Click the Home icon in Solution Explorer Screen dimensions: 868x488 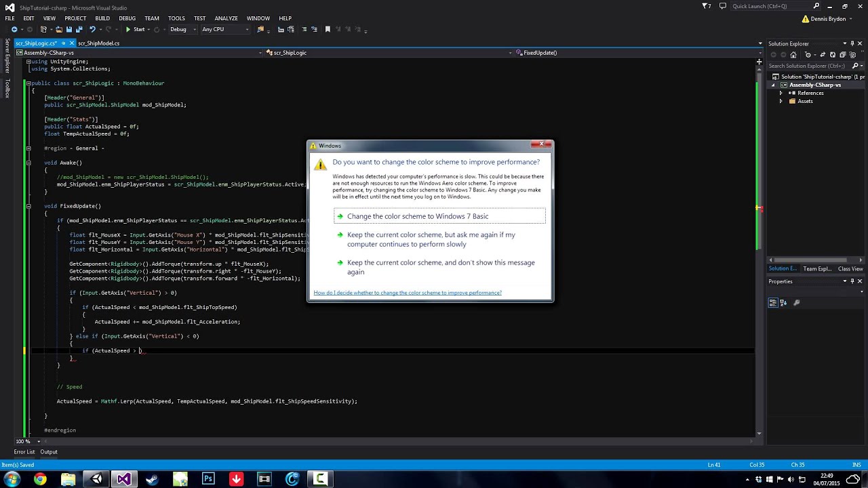(793, 55)
